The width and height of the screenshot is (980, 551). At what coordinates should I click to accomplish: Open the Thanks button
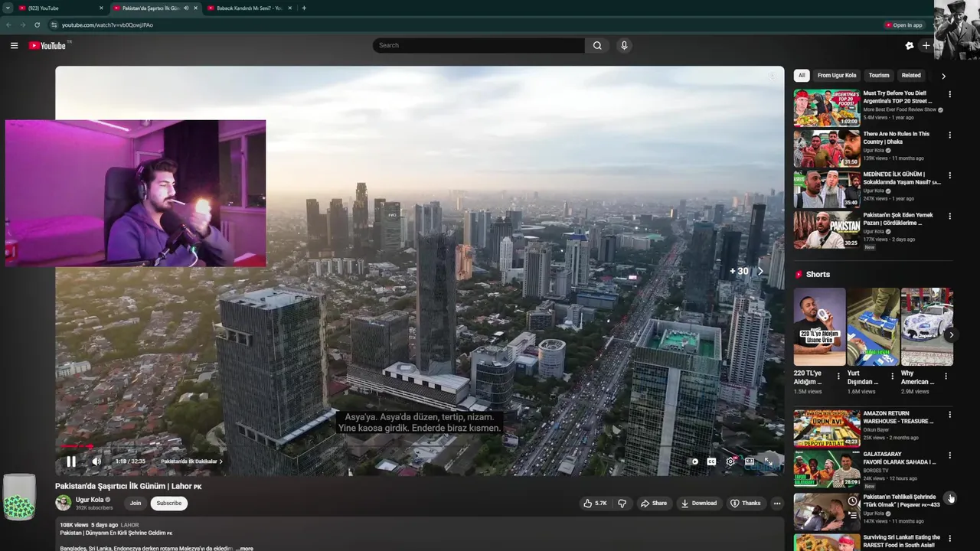point(745,503)
